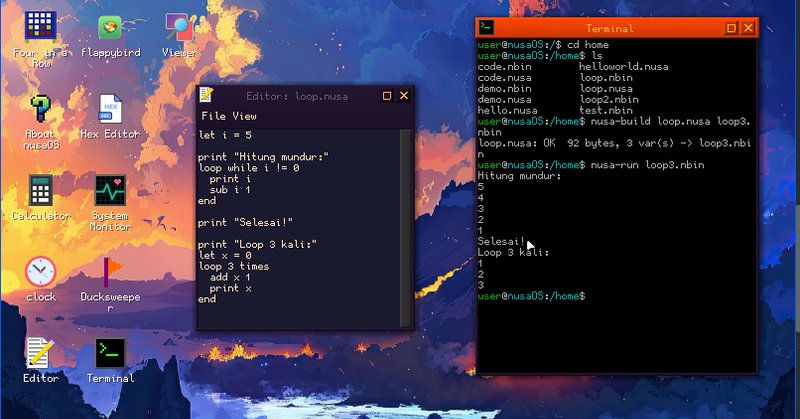The height and width of the screenshot is (419, 800).
Task: Click the 'Hitung mundur:' Terminal output
Action: [x=519, y=176]
